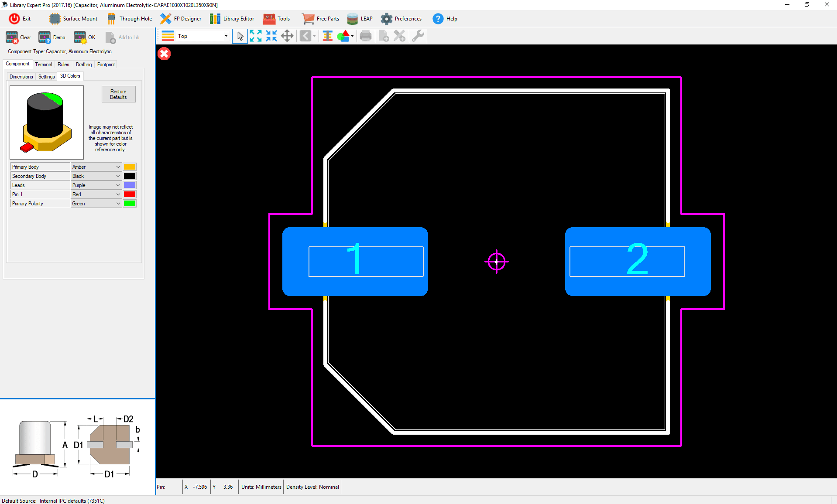Click the Density Level: Nominal status entry
Viewport: 837px width, 504px height.
coord(312,487)
